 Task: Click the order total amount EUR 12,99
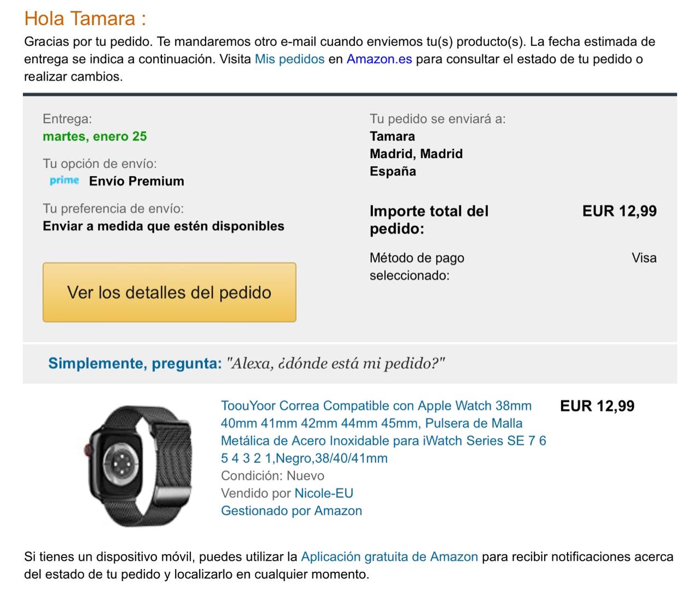[x=620, y=211]
